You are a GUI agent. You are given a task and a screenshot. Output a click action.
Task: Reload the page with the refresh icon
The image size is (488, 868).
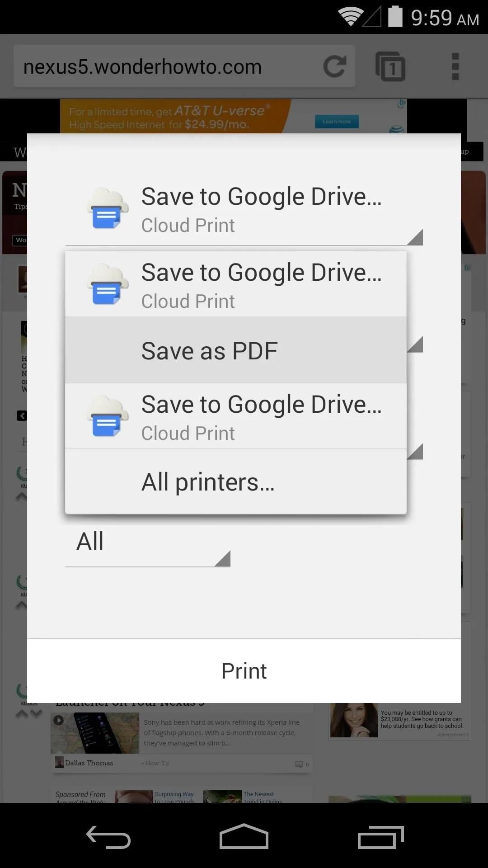pyautogui.click(x=335, y=66)
